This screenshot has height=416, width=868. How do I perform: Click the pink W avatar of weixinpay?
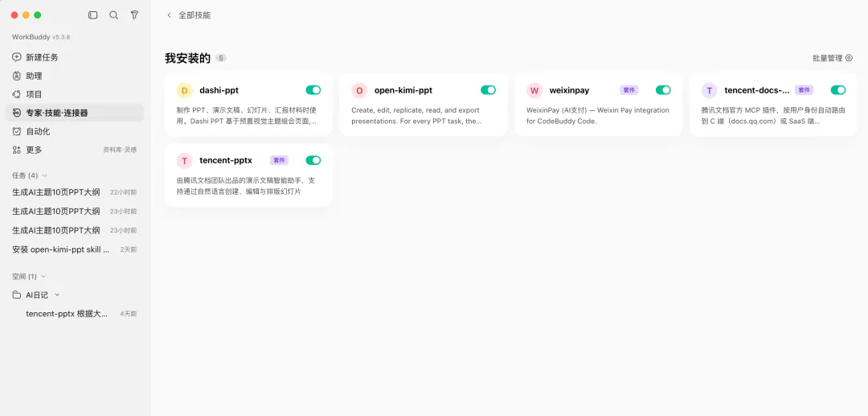[534, 90]
